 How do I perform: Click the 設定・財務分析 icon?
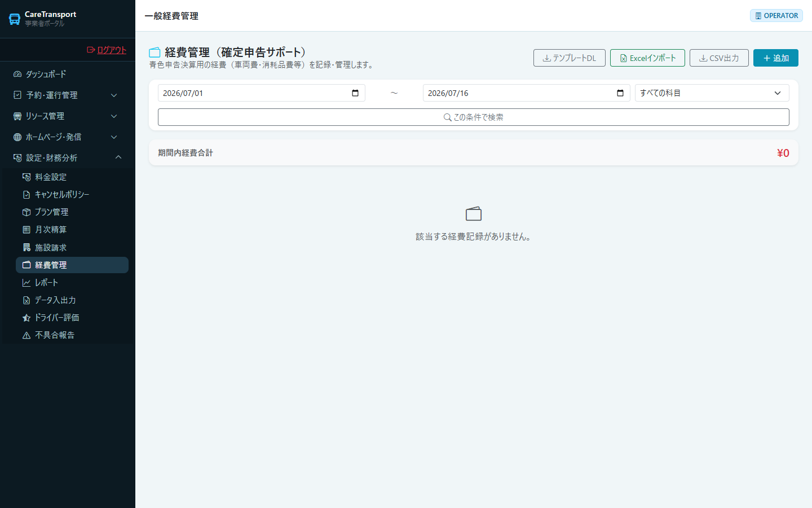17,157
